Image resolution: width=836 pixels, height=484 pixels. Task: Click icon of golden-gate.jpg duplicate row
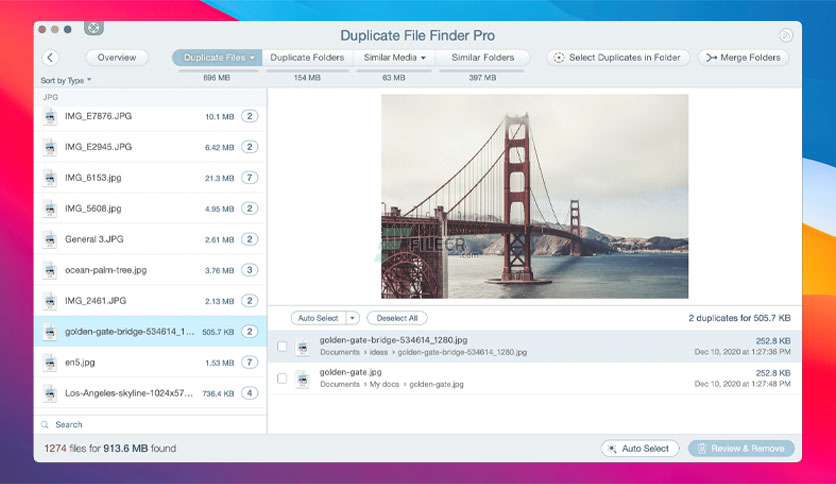click(303, 379)
